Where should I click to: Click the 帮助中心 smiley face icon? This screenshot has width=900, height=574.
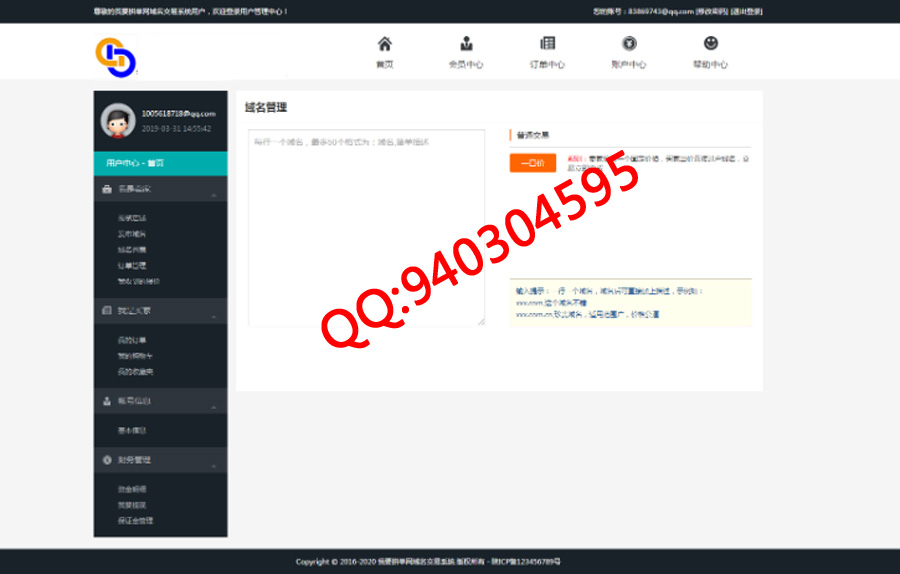click(x=710, y=44)
